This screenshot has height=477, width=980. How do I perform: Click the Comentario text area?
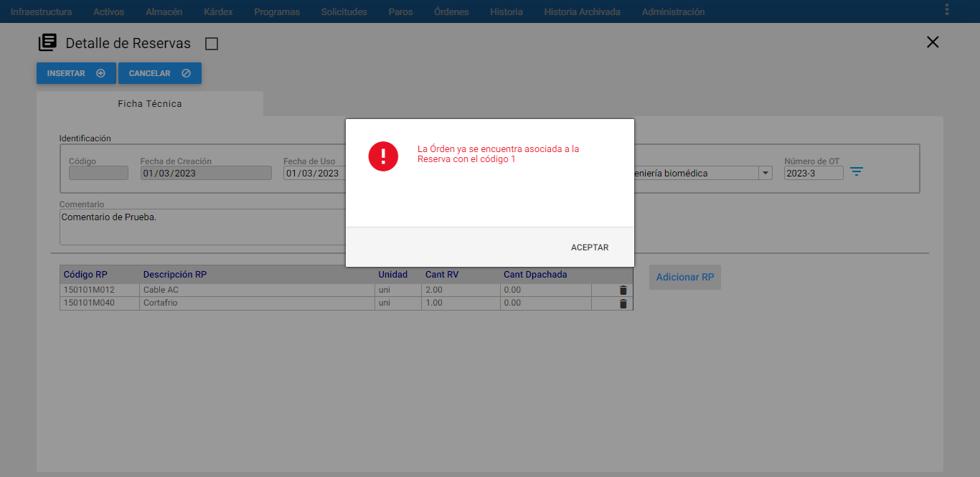coord(203,227)
